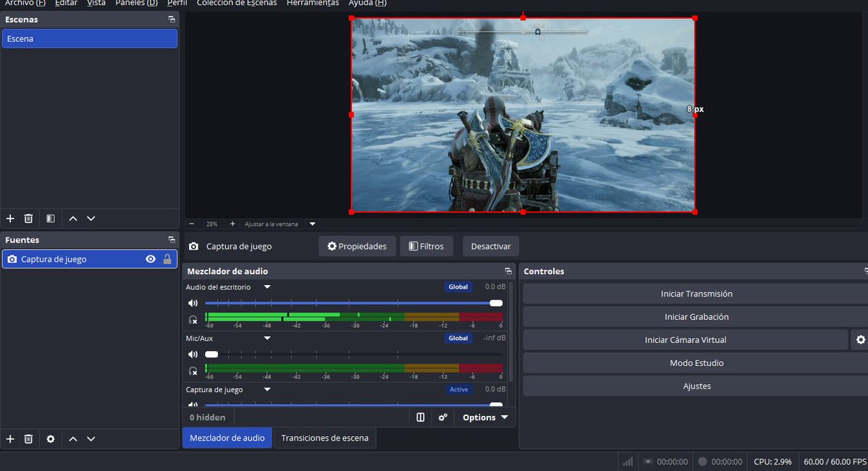Screen dimensions: 868x471
Task: Open the Colección de Escenas menu
Action: click(237, 4)
